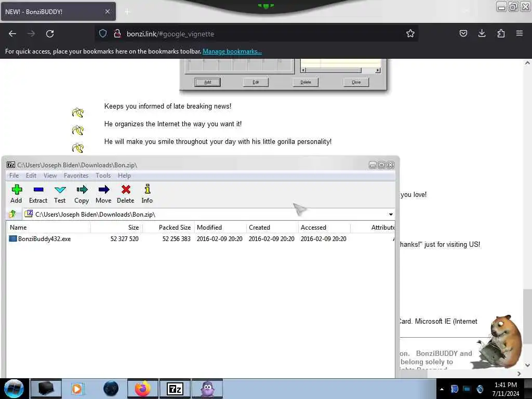Click the Add button in webpage image
The height and width of the screenshot is (399, 532).
(x=207, y=82)
